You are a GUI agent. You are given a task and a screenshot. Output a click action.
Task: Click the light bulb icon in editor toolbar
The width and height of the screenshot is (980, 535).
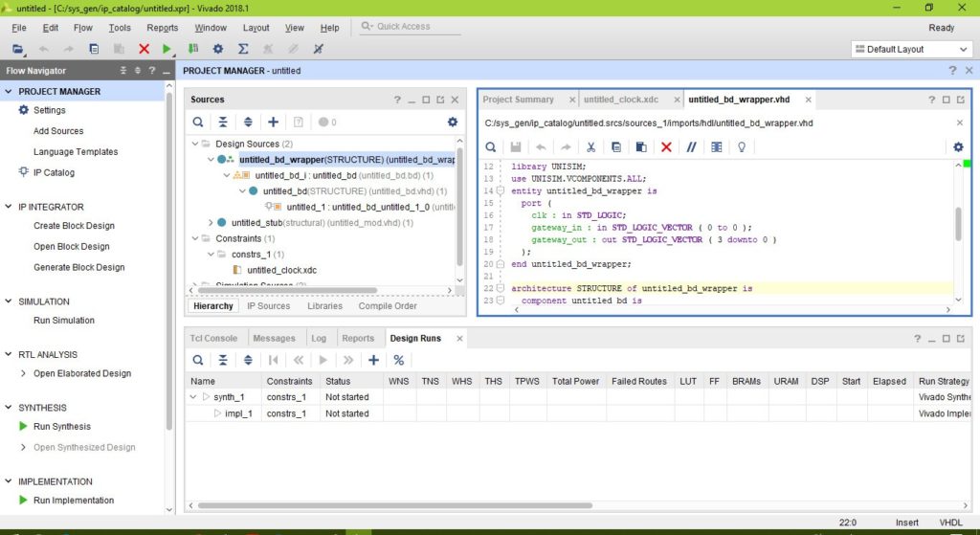(x=740, y=147)
